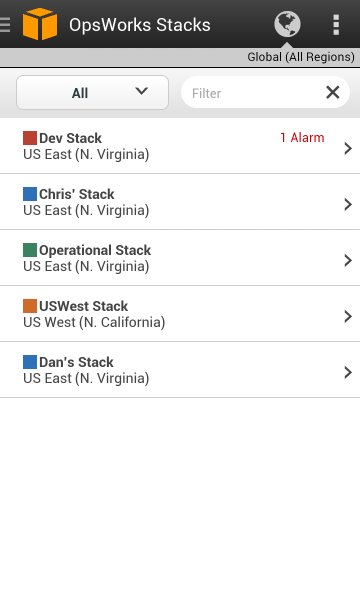Expand Dev Stack using its chevron arrow

coord(348,148)
